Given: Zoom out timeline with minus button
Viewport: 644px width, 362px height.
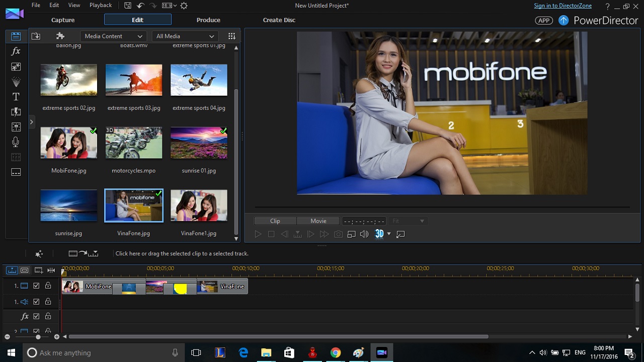Looking at the screenshot, I should 7,337.
